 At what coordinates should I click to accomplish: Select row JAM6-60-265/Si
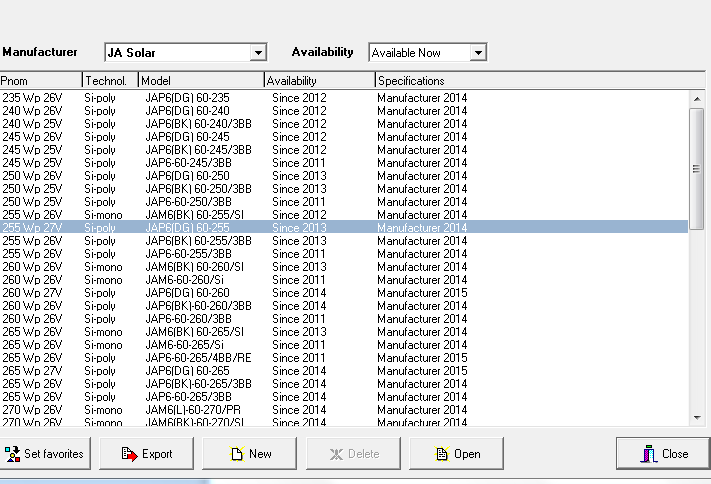[x=344, y=345]
